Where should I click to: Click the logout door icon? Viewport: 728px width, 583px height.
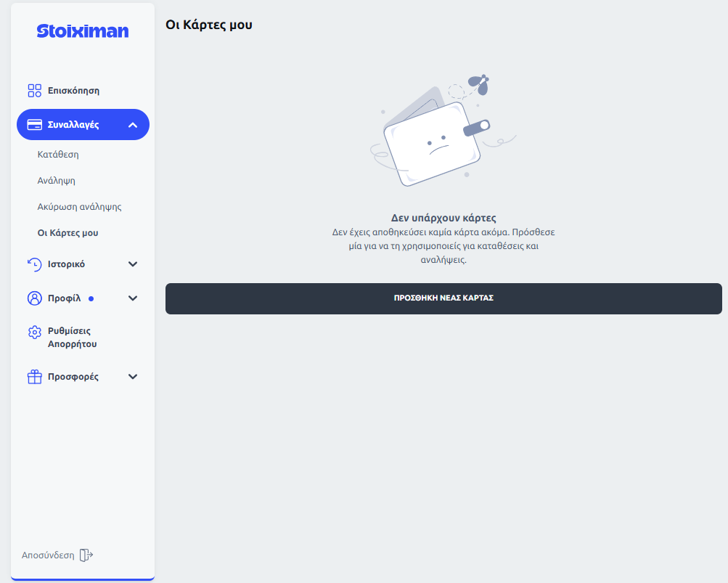click(86, 555)
